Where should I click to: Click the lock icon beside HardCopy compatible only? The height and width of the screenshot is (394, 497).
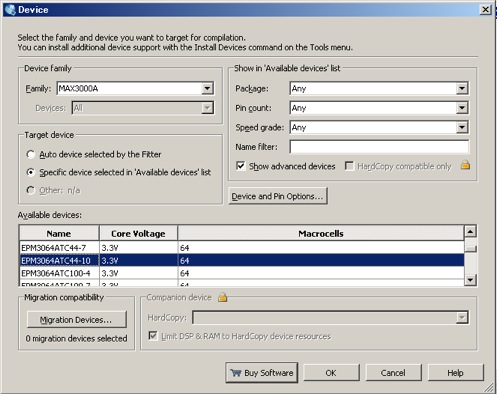(465, 165)
